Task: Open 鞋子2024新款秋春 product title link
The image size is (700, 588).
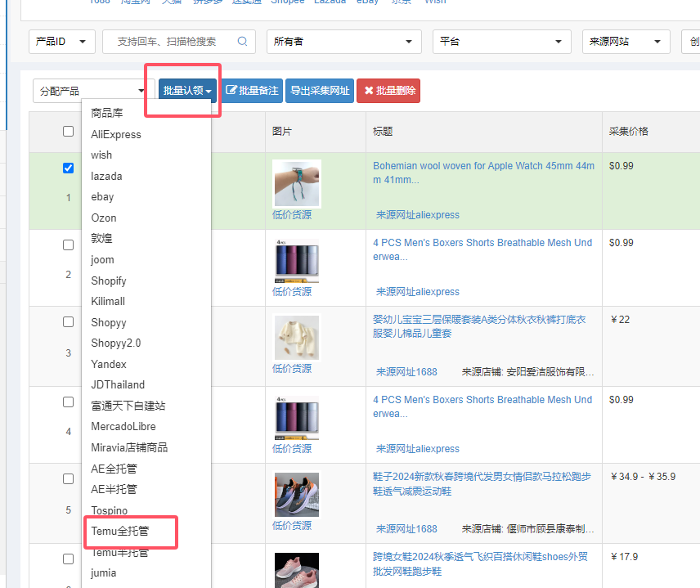Action: click(482, 484)
